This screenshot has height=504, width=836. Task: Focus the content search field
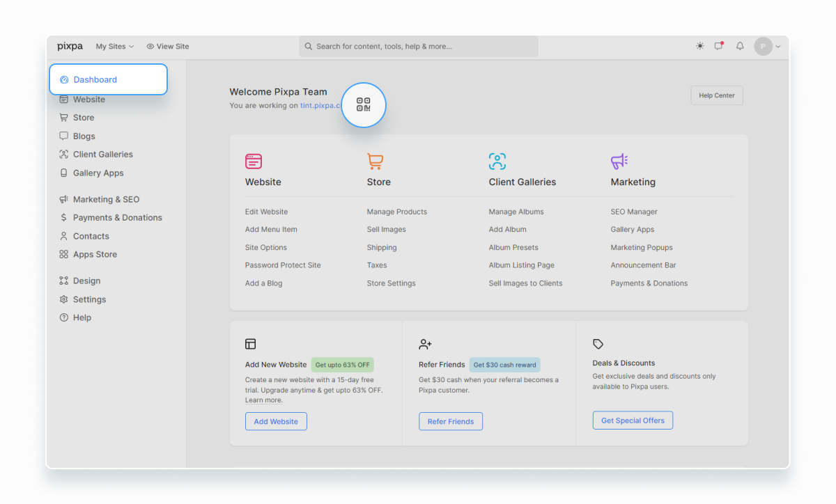[x=419, y=47]
